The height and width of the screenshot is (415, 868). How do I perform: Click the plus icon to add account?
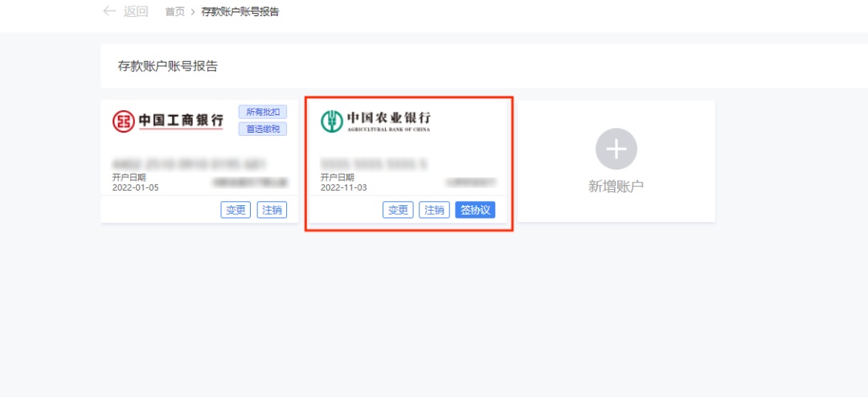pyautogui.click(x=616, y=149)
